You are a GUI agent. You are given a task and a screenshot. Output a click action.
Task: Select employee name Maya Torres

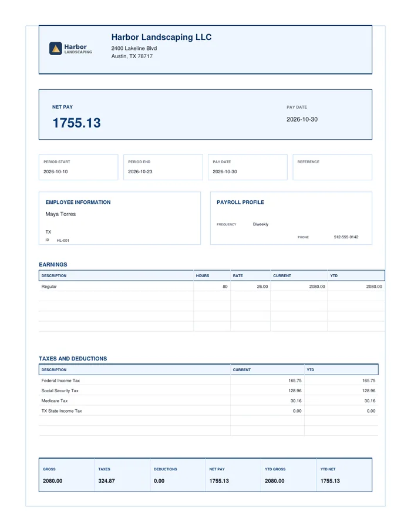tap(60, 214)
